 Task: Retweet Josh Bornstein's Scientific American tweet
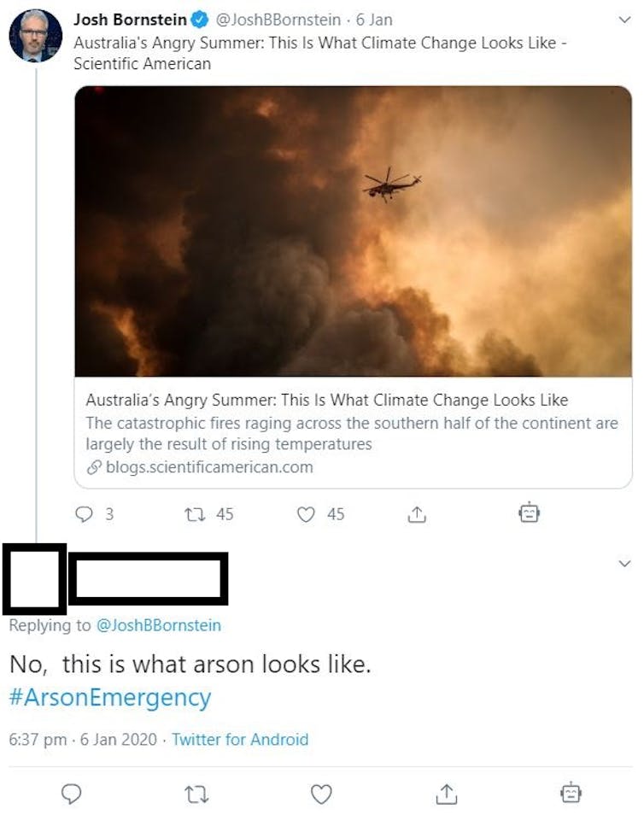pyautogui.click(x=194, y=513)
